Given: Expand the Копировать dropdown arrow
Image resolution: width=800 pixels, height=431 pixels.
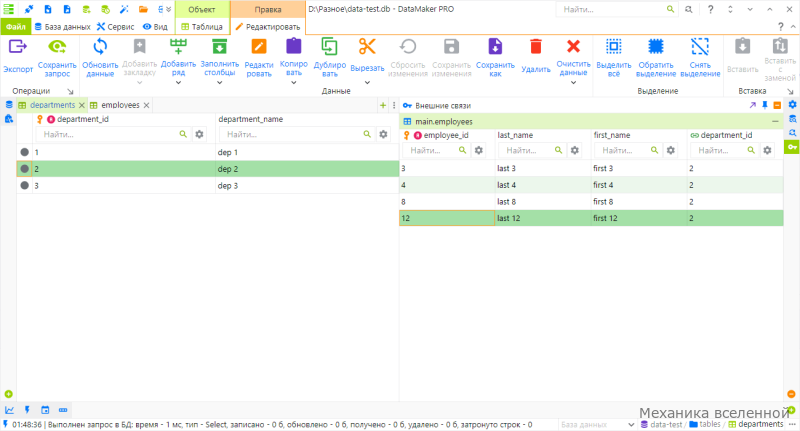Looking at the screenshot, I should tap(294, 82).
